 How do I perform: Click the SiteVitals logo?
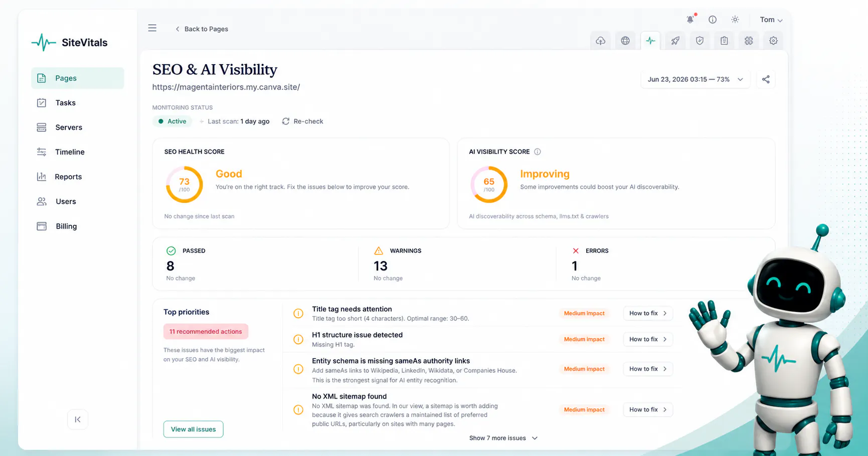(x=69, y=43)
